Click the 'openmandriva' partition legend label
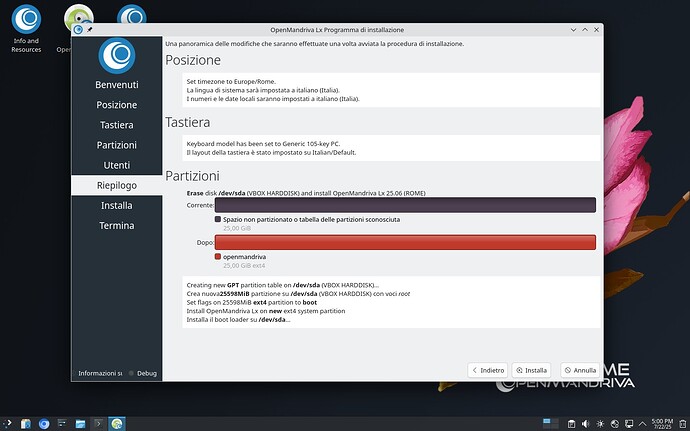This screenshot has height=431, width=690. (x=244, y=257)
